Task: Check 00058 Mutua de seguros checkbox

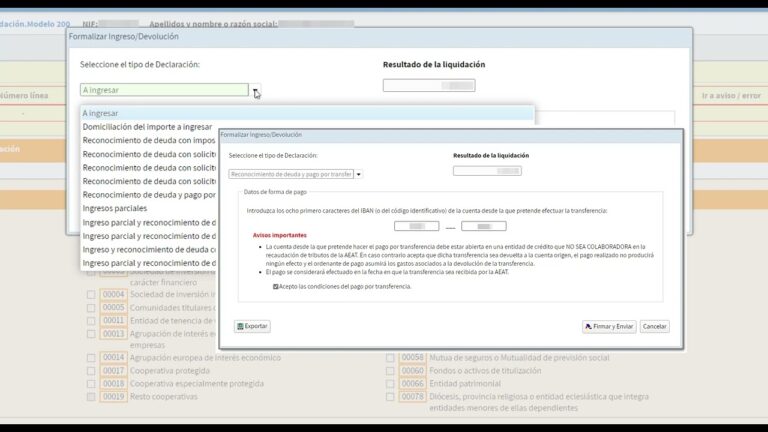Action: [x=390, y=358]
